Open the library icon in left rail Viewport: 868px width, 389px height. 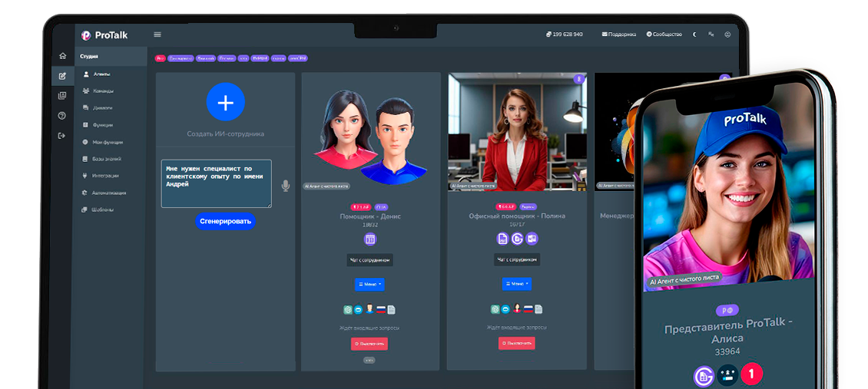click(62, 96)
